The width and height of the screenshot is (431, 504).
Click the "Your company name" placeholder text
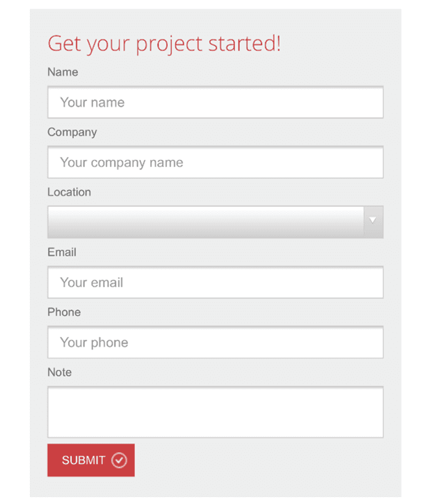coord(122,163)
